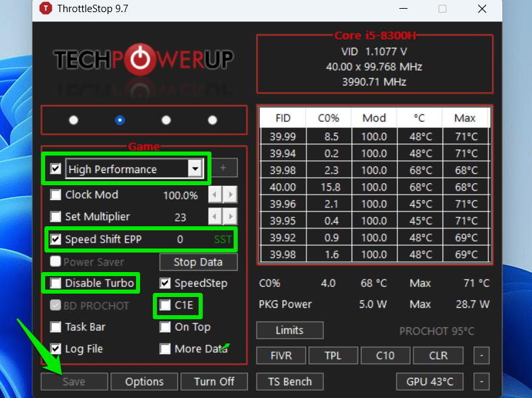
Task: Open the C10 button
Action: 385,356
